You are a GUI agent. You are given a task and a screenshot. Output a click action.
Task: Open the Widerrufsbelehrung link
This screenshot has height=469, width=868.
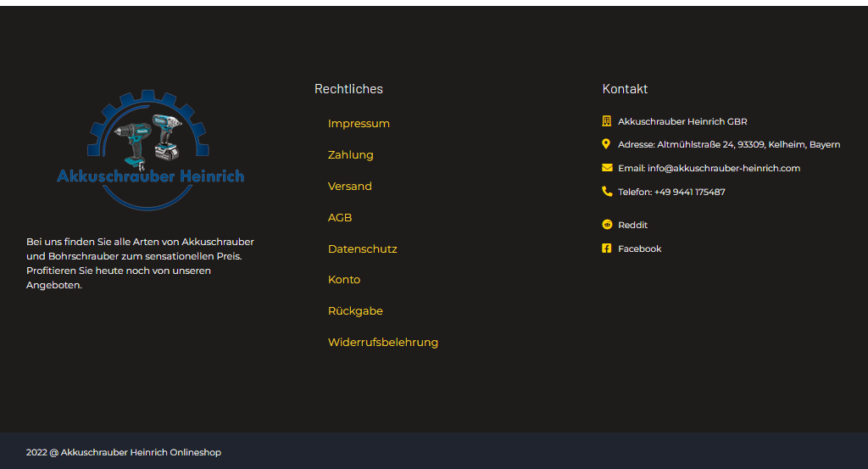pos(382,343)
